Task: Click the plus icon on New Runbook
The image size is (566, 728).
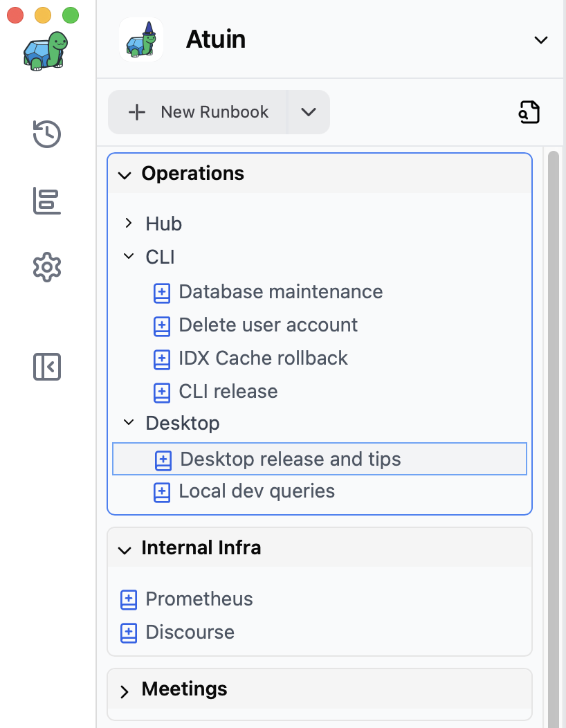Action: pos(137,112)
